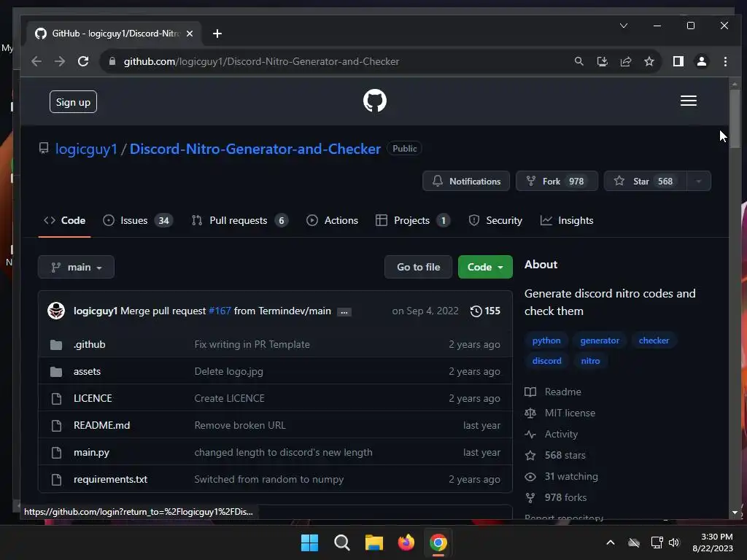Fork the repository
This screenshot has width=747, height=560.
(557, 182)
